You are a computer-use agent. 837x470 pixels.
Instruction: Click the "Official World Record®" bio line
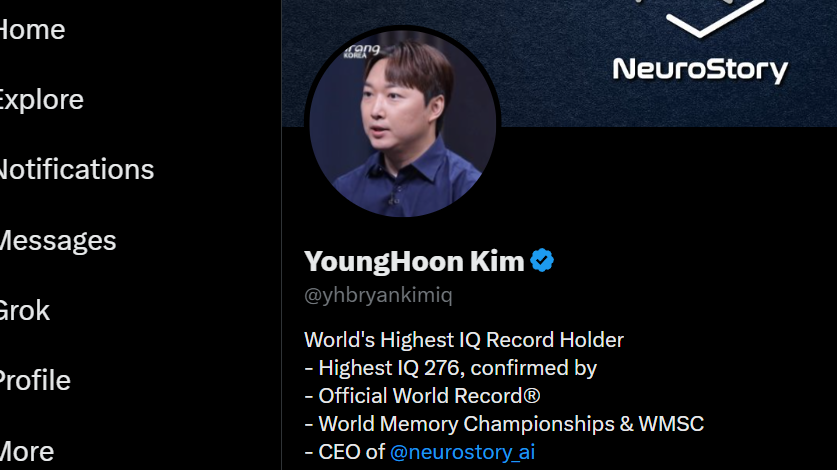[x=422, y=396]
